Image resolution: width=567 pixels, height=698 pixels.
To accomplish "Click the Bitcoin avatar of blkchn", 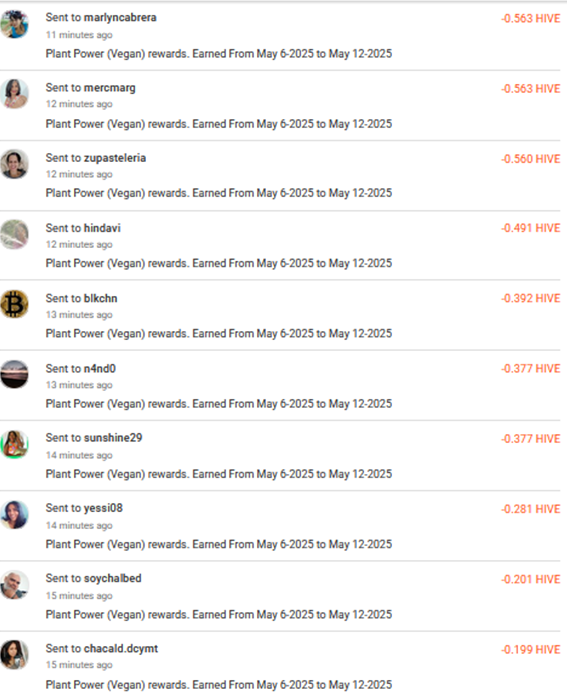I will point(14,304).
